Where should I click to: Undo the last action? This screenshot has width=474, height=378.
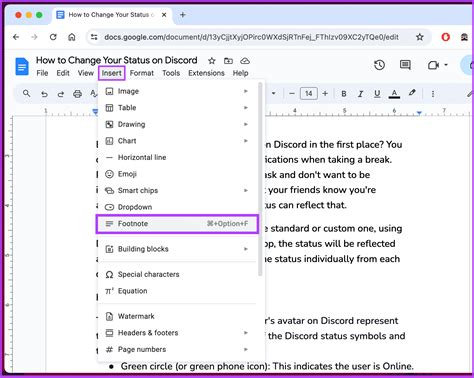point(44,94)
